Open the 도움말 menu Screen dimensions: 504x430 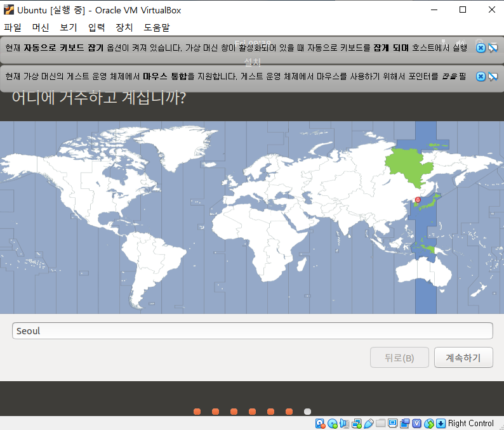pyautogui.click(x=157, y=28)
